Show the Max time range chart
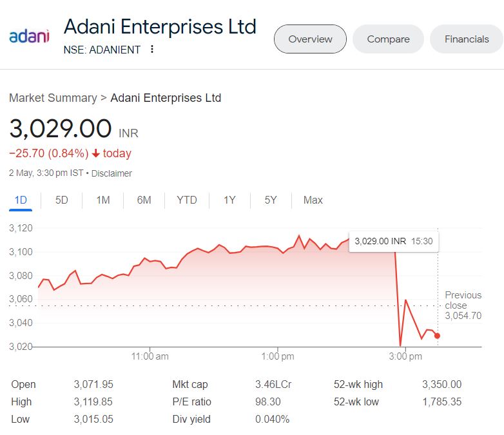The height and width of the screenshot is (435, 504). click(313, 200)
